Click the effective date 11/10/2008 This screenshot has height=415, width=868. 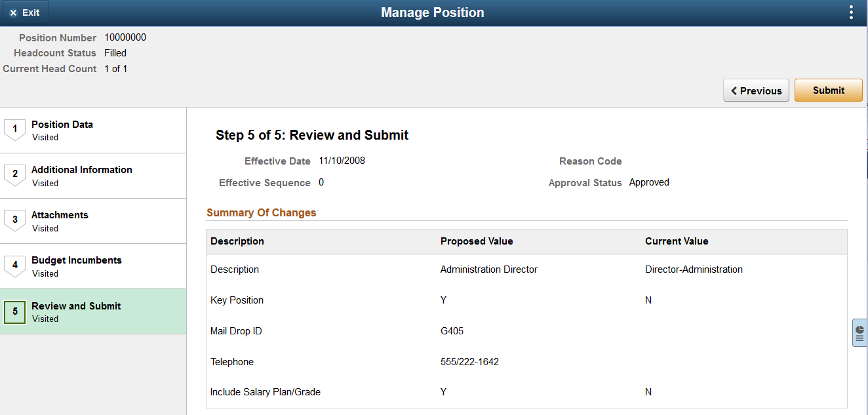click(342, 161)
